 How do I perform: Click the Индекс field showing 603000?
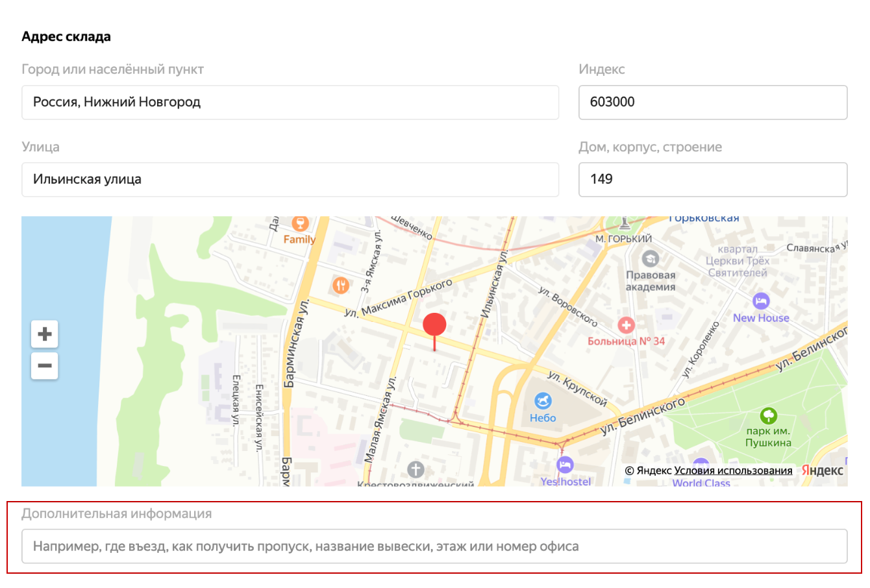tap(713, 103)
